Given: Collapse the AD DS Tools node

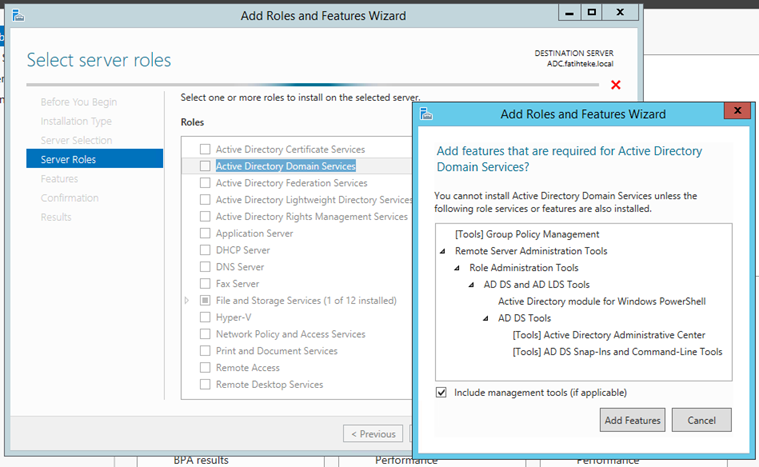Looking at the screenshot, I should click(486, 318).
